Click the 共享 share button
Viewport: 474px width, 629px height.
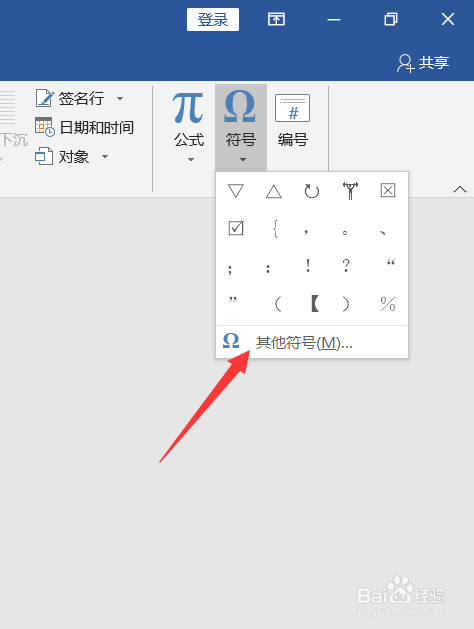[423, 63]
